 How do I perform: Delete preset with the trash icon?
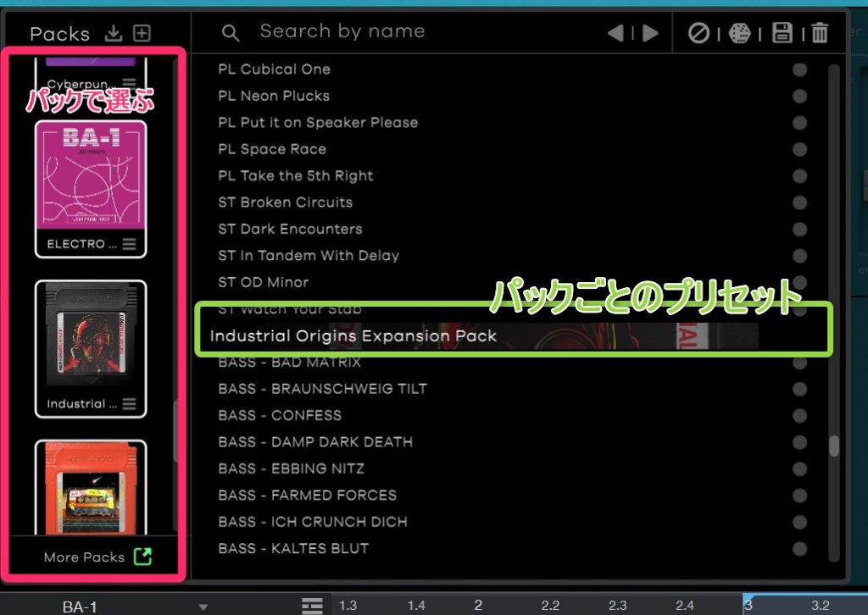click(820, 33)
